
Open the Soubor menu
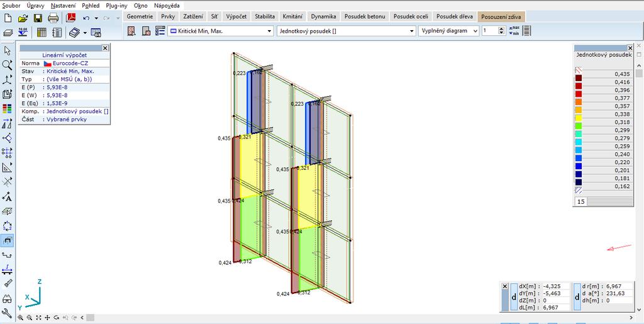11,6
